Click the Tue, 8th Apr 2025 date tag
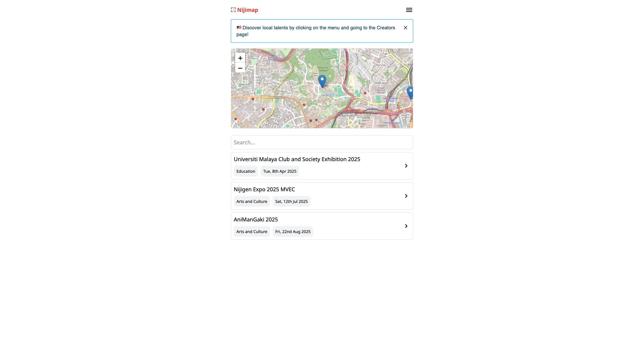Image resolution: width=644 pixels, height=362 pixels. pos(280,171)
